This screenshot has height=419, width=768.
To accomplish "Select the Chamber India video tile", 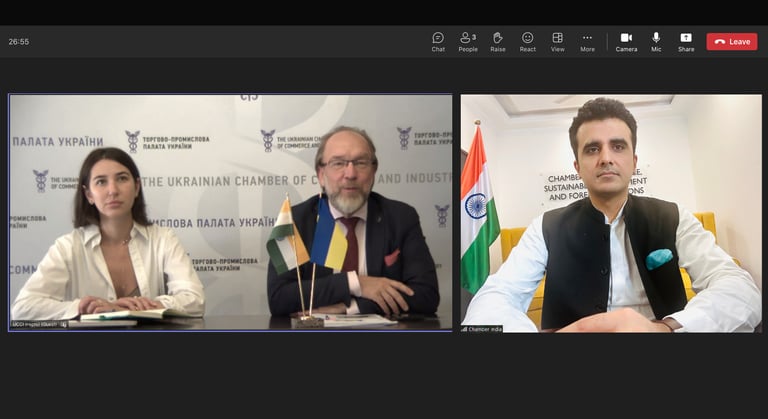I will [x=611, y=213].
